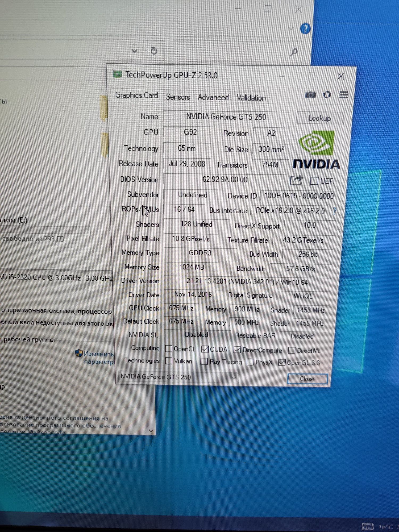The width and height of the screenshot is (399, 532).
Task: Toggle the Ray Tracing checkbox
Action: (204, 361)
